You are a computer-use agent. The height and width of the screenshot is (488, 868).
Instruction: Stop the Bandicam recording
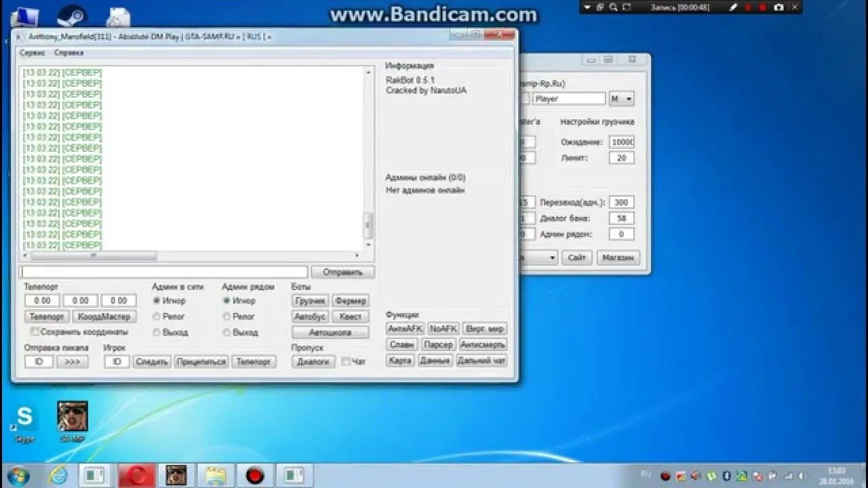tap(763, 7)
